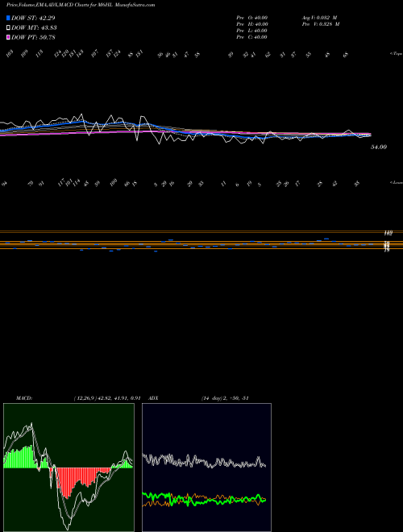This screenshot has width=403, height=532.
Task: Click the 162 volume axis label
Action: [x=388, y=233]
